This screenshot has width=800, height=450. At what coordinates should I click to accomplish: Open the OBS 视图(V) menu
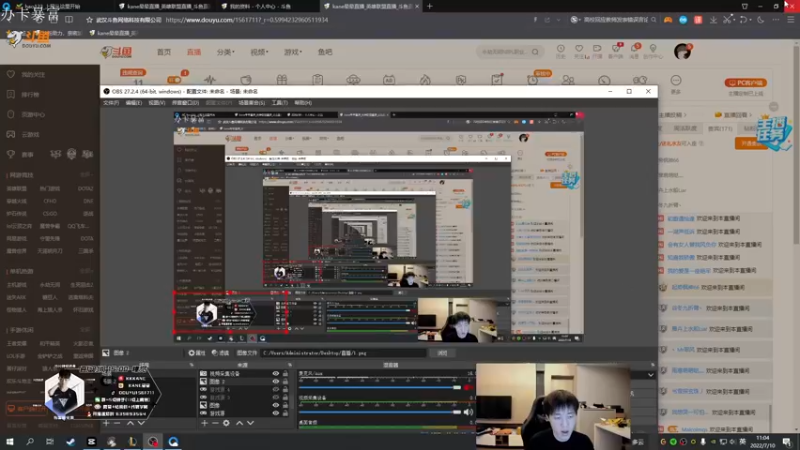[157, 103]
